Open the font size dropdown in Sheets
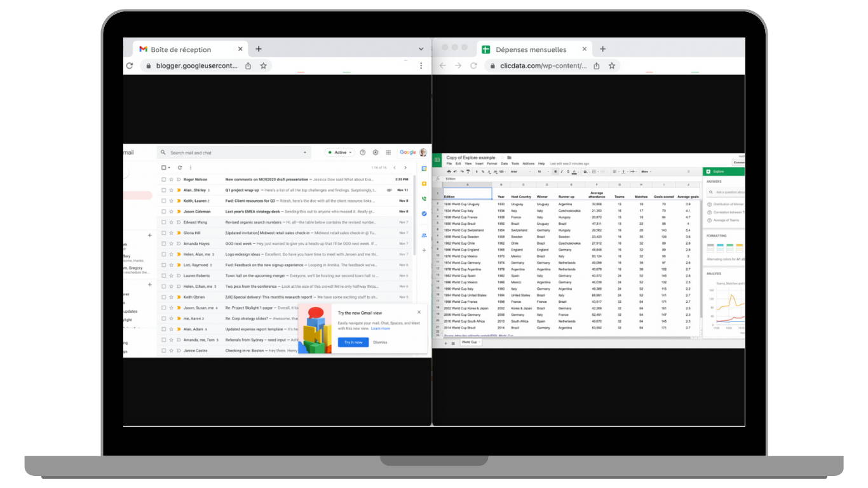 tap(543, 172)
